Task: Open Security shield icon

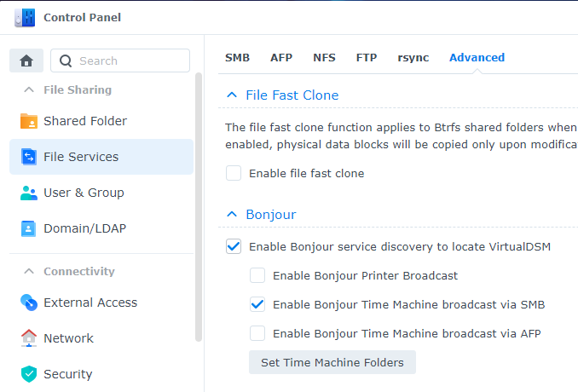Action: tap(29, 374)
